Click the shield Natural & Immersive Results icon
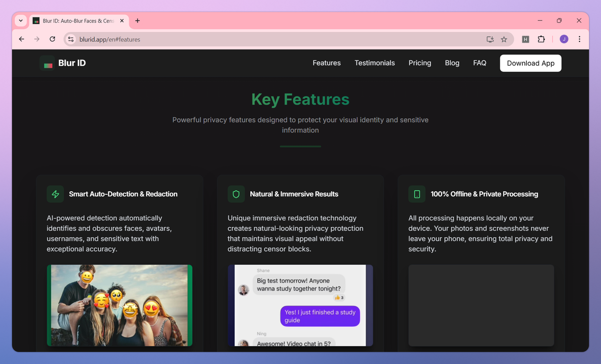601x364 pixels. pyautogui.click(x=236, y=194)
